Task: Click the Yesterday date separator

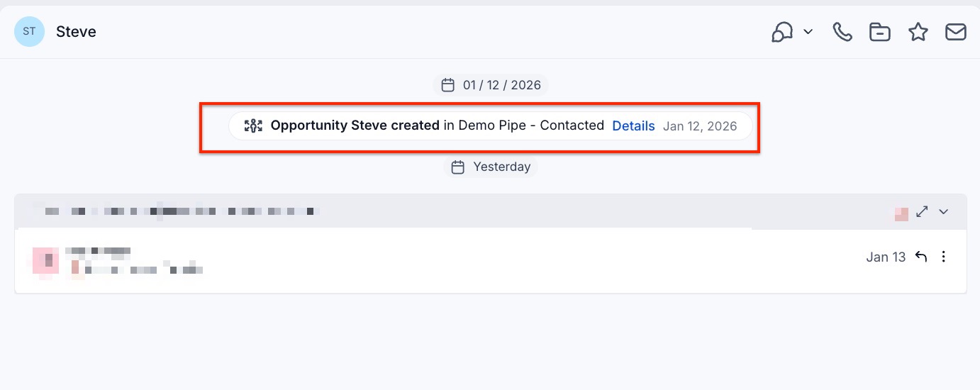Action: coord(501,167)
